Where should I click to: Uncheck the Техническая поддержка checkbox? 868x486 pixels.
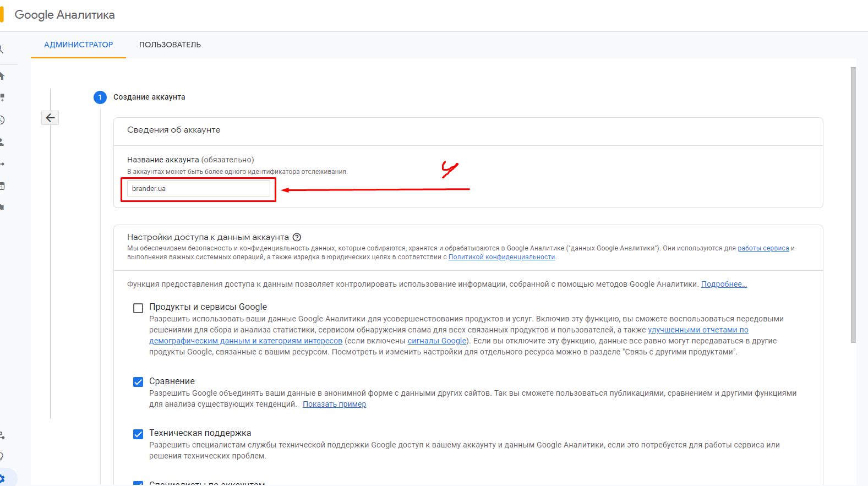[138, 434]
